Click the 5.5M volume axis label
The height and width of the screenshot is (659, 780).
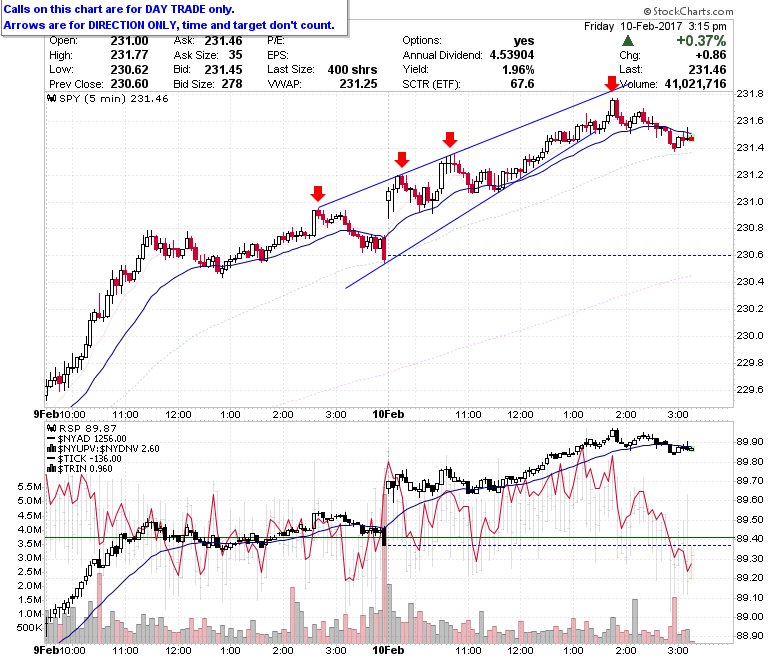pos(29,486)
